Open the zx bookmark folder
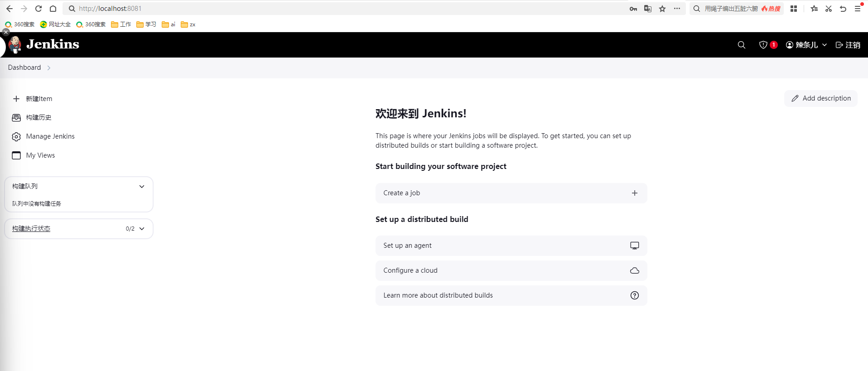 pyautogui.click(x=188, y=24)
